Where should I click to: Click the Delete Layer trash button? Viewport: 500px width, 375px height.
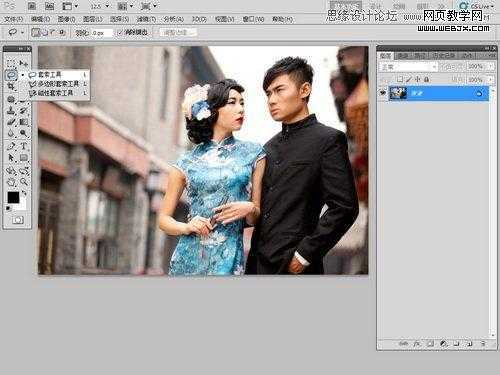[x=483, y=343]
